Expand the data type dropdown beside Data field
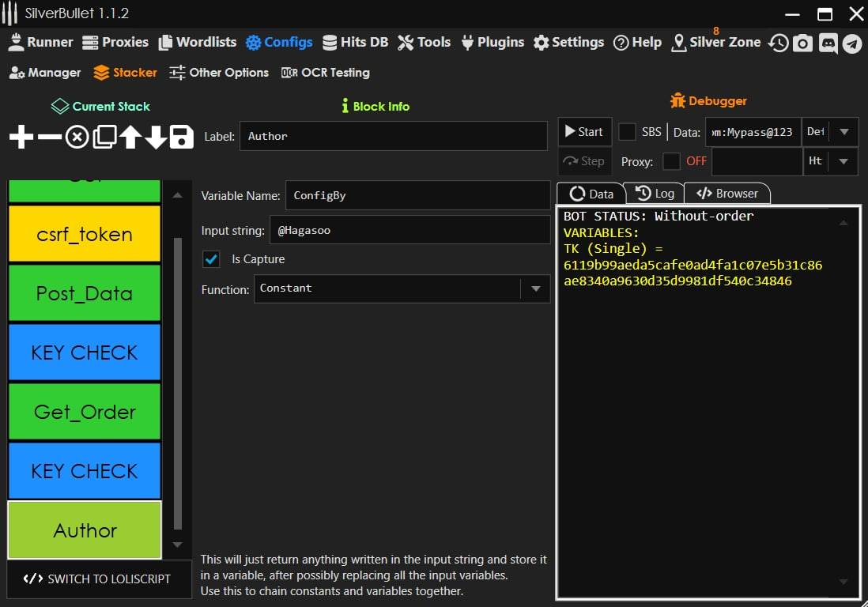 pos(843,132)
